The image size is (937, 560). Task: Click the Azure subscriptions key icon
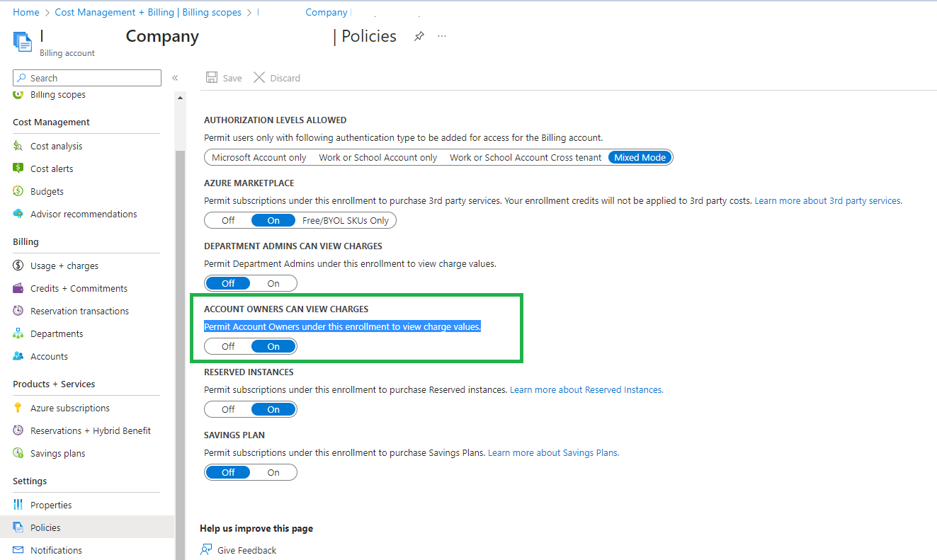coord(18,408)
